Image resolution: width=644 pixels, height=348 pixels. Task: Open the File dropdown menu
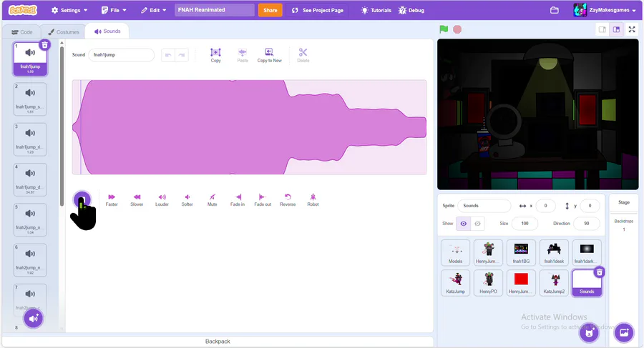pyautogui.click(x=114, y=10)
